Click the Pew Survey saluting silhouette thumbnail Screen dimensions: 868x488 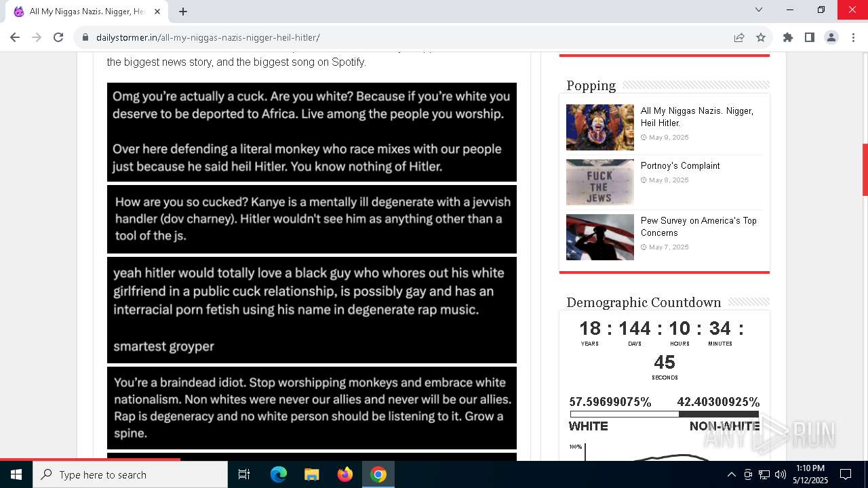pyautogui.click(x=600, y=237)
